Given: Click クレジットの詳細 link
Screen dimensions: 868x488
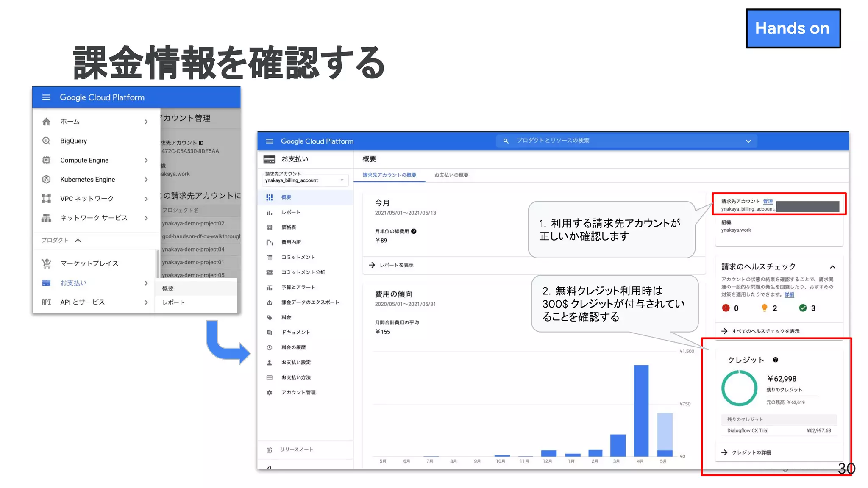Looking at the screenshot, I should coord(746,452).
